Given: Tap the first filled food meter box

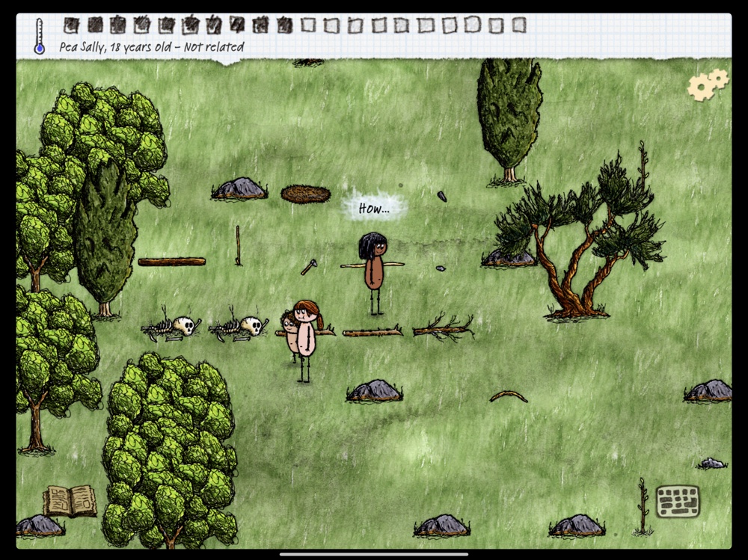Looking at the screenshot, I should tap(71, 25).
